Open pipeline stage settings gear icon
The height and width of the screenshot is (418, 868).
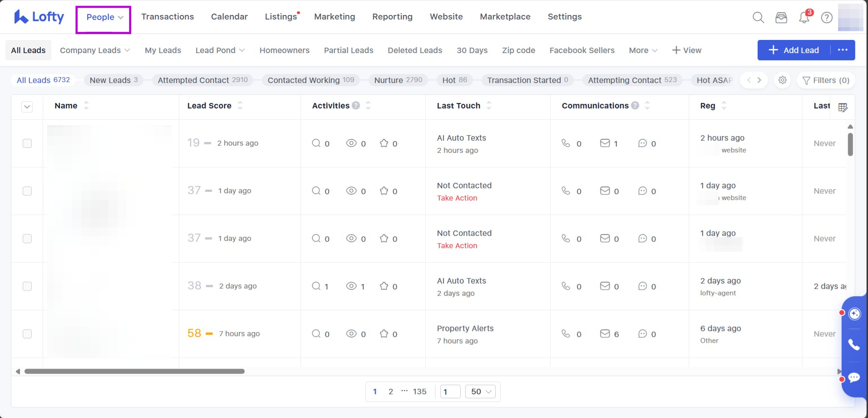tap(783, 80)
